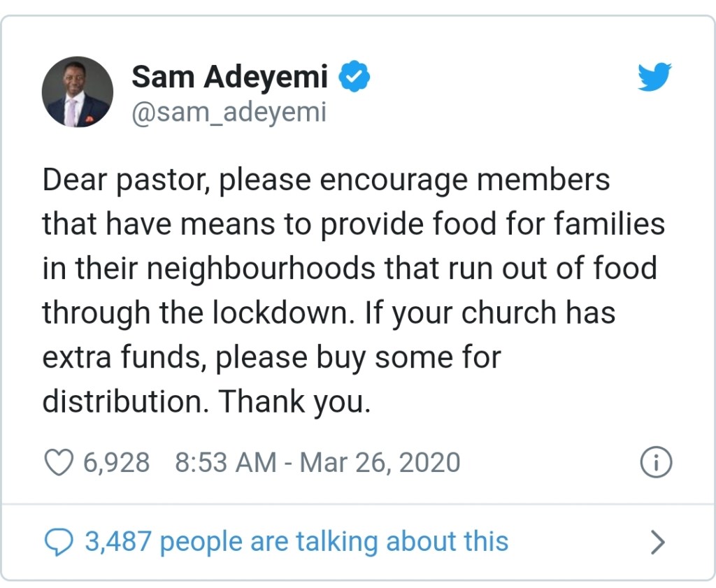The height and width of the screenshot is (588, 716).
Task: Open Sam Adeyemi's profile photo
Action: point(78,92)
